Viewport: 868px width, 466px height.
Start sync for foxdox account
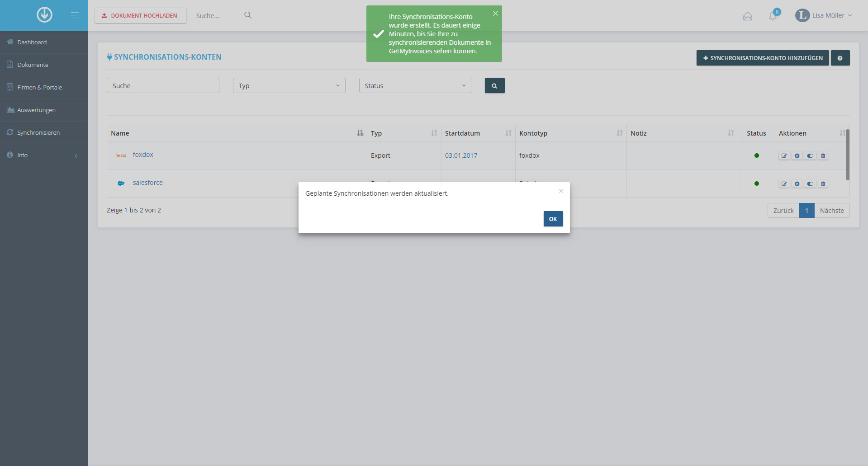point(797,156)
